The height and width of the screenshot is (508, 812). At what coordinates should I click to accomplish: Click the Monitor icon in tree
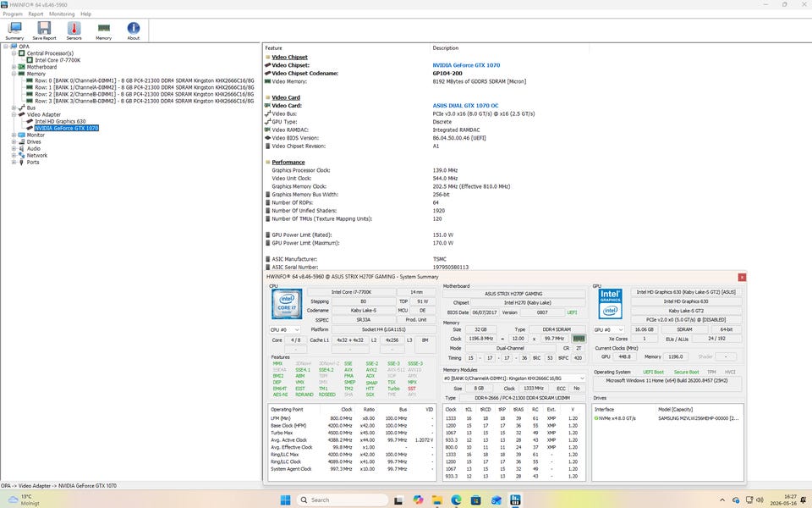click(x=22, y=135)
